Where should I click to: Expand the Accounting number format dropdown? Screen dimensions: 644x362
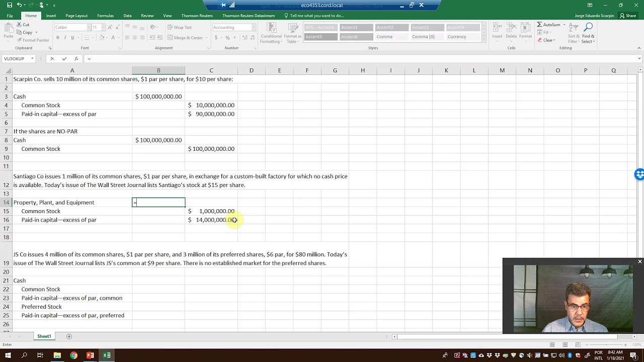click(x=253, y=27)
